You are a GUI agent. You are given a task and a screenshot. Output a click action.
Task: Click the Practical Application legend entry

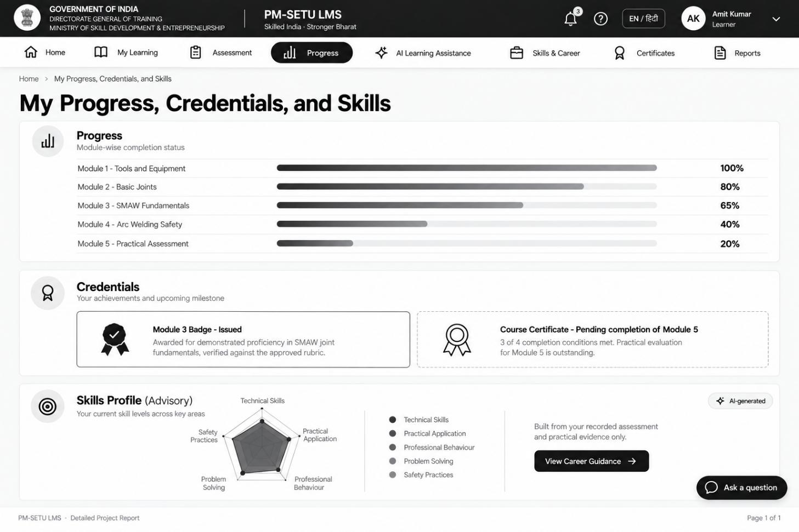(x=427, y=433)
